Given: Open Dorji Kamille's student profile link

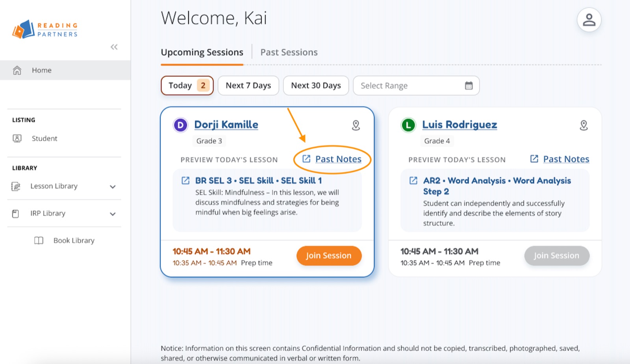Looking at the screenshot, I should (226, 125).
